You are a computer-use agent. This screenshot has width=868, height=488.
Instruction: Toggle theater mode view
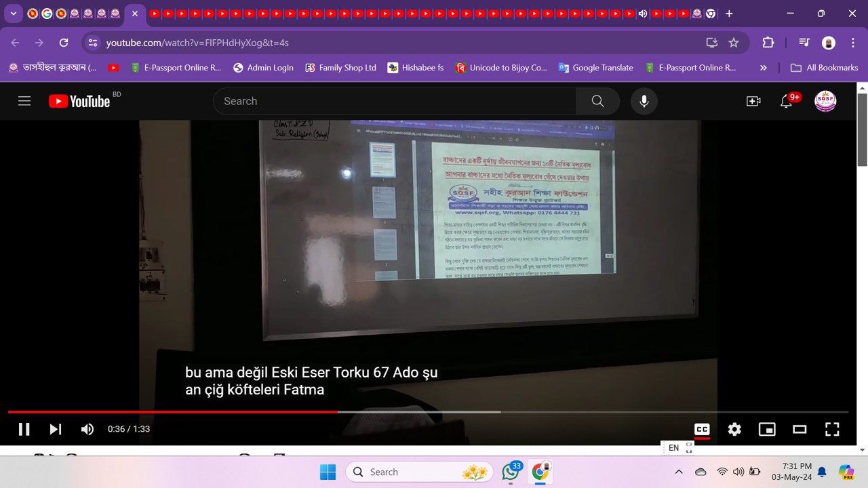(x=800, y=429)
